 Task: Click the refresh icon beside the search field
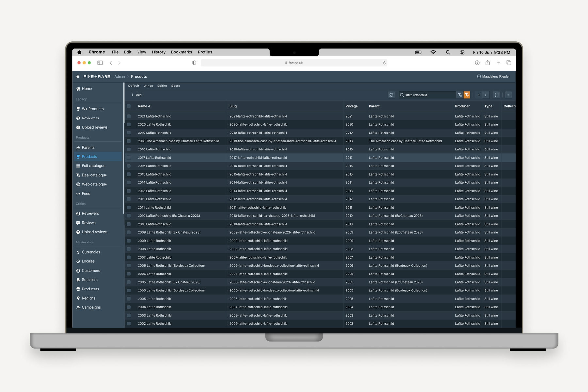click(x=391, y=95)
